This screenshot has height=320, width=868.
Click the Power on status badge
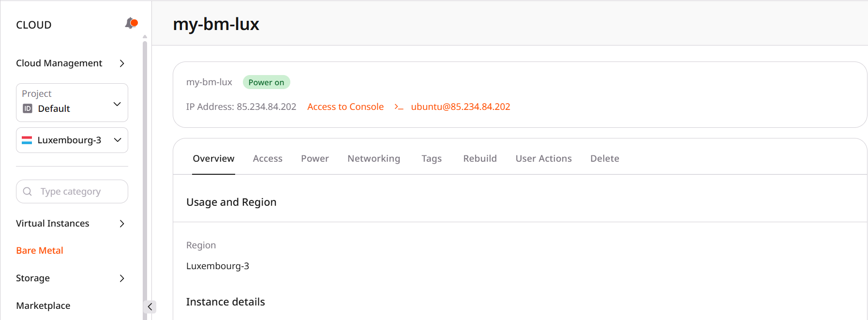[266, 82]
